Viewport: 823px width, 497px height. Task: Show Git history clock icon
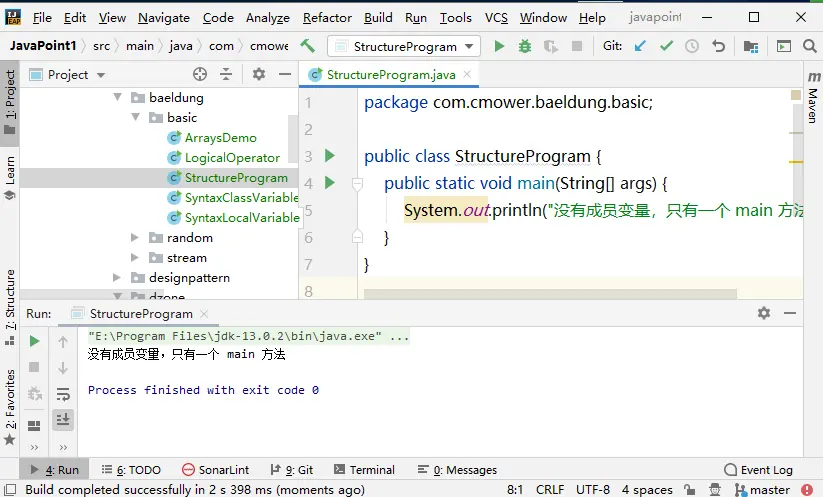coord(692,46)
